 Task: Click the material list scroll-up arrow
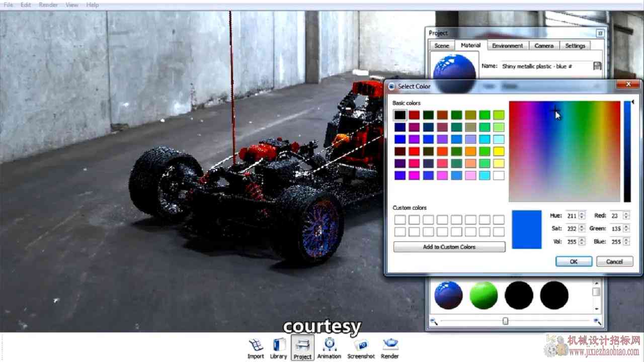[597, 283]
